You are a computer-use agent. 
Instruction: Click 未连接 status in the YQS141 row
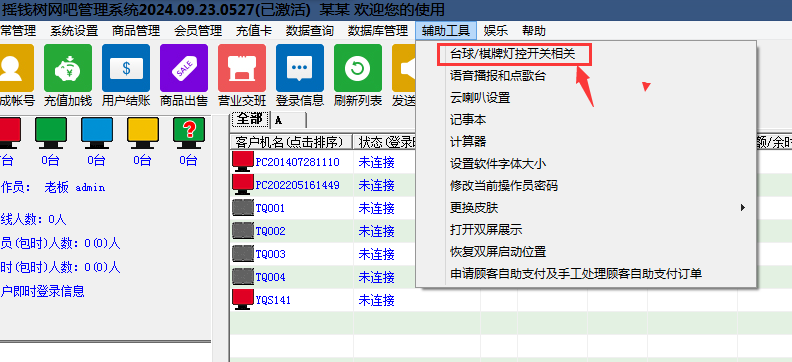coord(376,300)
